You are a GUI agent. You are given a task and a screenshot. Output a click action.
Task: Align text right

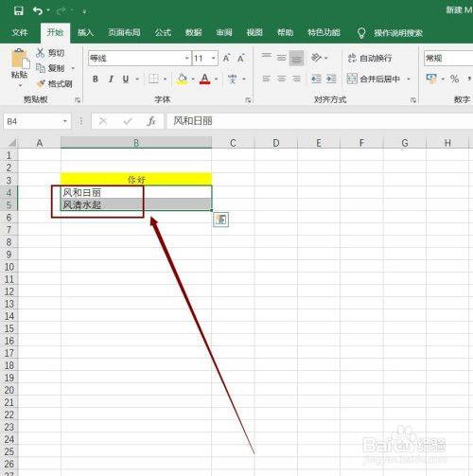pyautogui.click(x=296, y=79)
